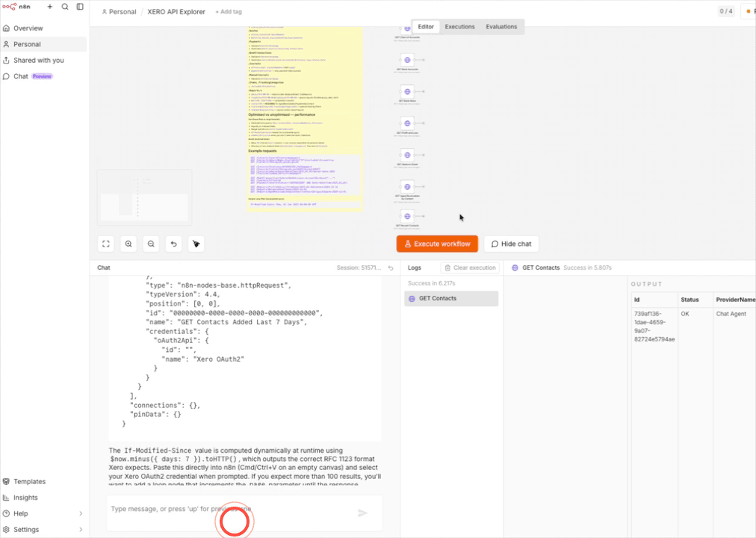Image resolution: width=756 pixels, height=538 pixels.
Task: Open Templates in the sidebar
Action: click(x=29, y=482)
